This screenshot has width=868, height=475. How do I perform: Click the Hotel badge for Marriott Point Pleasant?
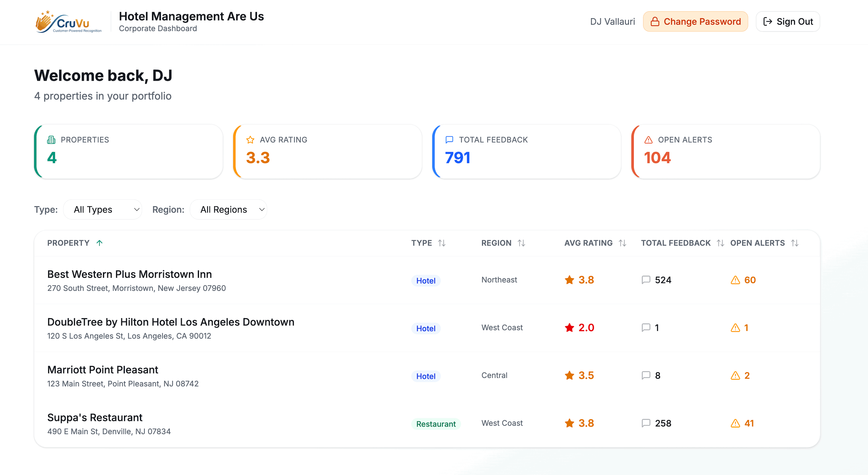click(x=426, y=376)
